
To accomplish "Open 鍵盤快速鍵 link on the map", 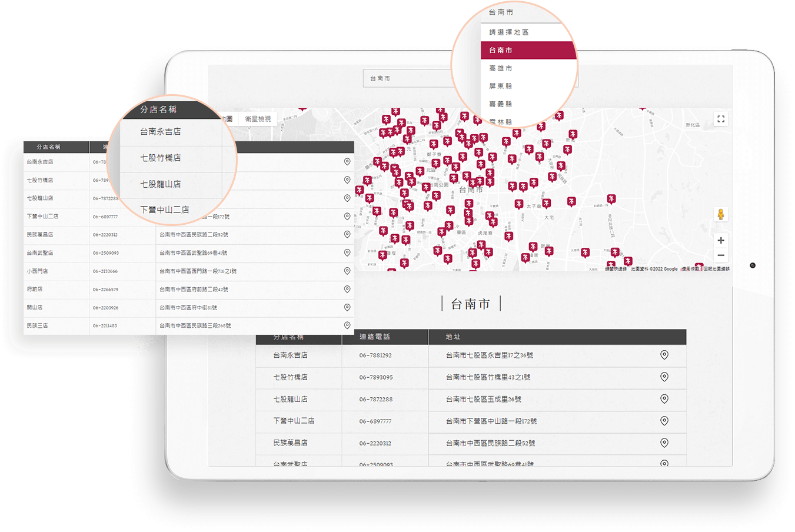I will 616,269.
